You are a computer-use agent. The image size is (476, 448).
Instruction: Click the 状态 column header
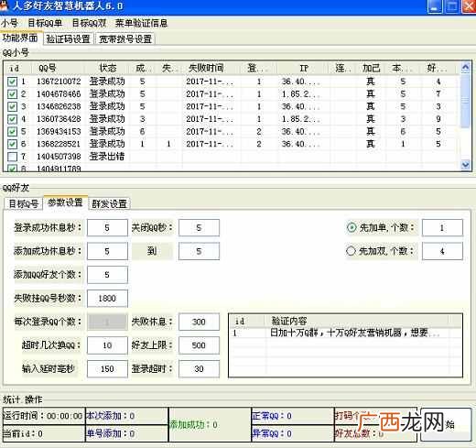click(x=108, y=68)
